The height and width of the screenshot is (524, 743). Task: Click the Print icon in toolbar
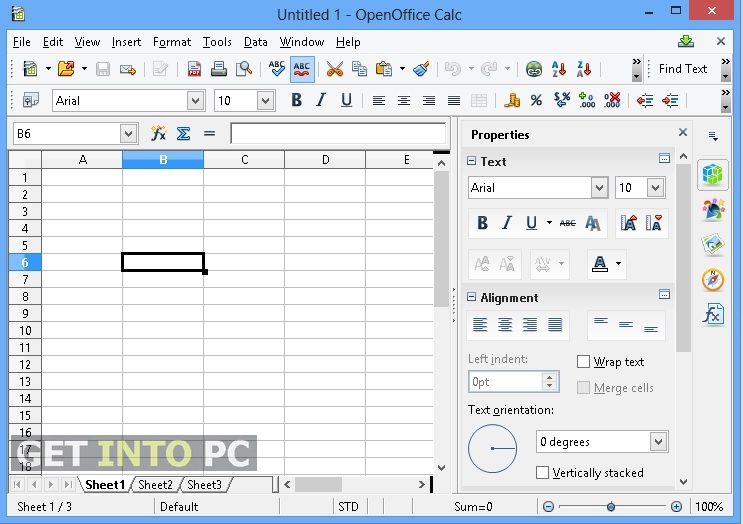pyautogui.click(x=219, y=69)
